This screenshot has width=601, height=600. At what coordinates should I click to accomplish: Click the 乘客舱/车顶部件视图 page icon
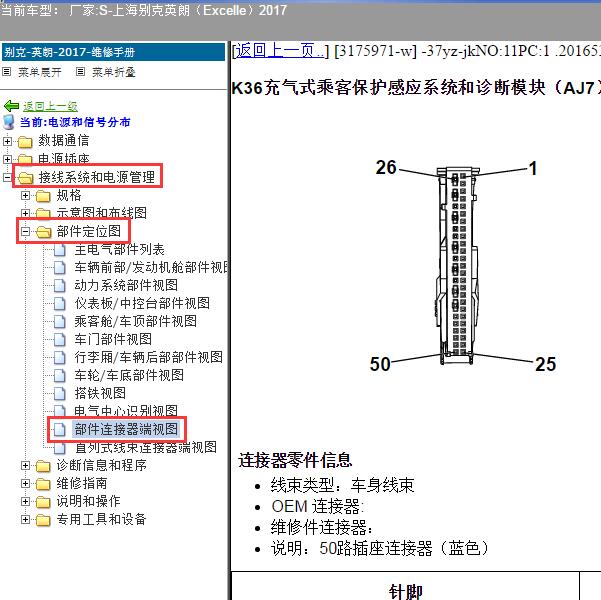click(60, 322)
